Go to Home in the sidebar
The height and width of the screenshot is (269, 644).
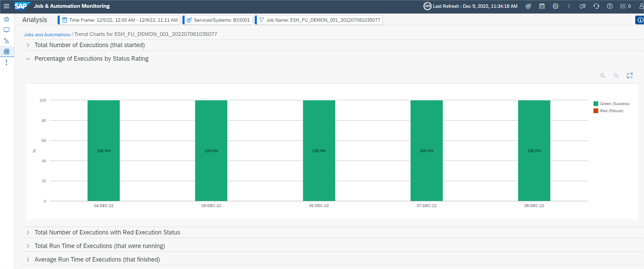point(6,19)
